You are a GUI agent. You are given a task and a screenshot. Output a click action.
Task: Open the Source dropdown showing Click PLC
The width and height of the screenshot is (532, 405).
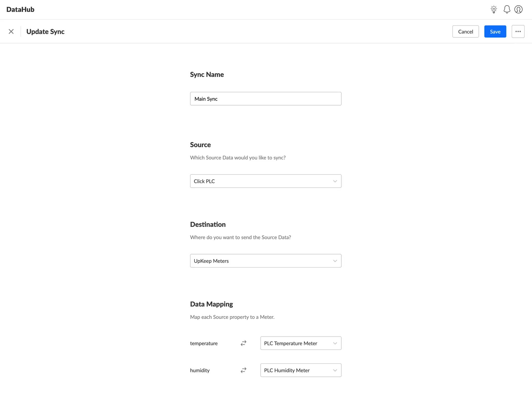266,181
